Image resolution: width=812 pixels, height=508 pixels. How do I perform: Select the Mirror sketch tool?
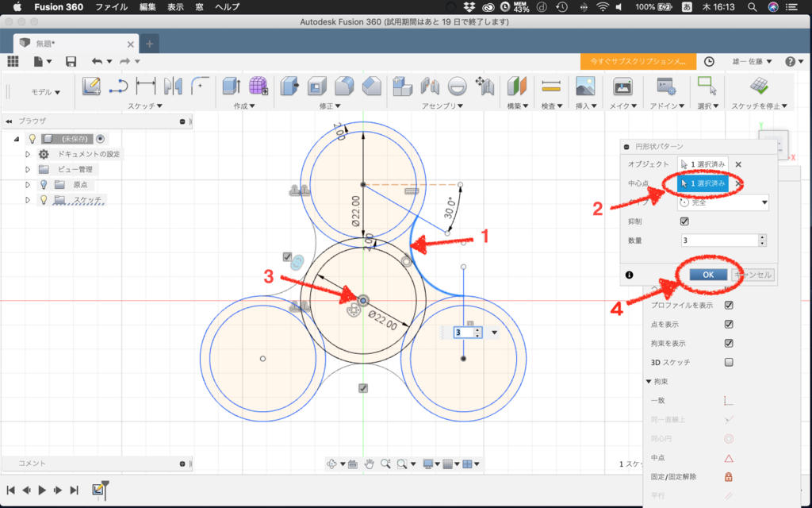pos(173,86)
